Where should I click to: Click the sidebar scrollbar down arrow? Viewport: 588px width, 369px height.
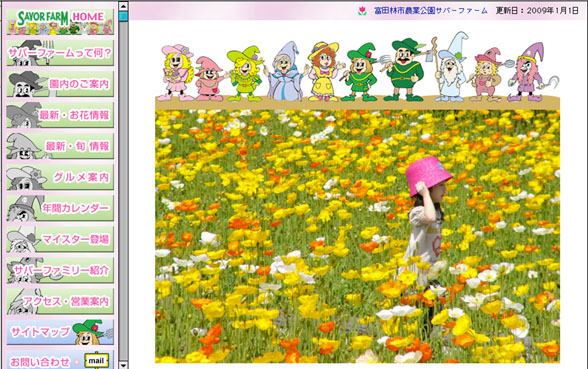[x=123, y=364]
